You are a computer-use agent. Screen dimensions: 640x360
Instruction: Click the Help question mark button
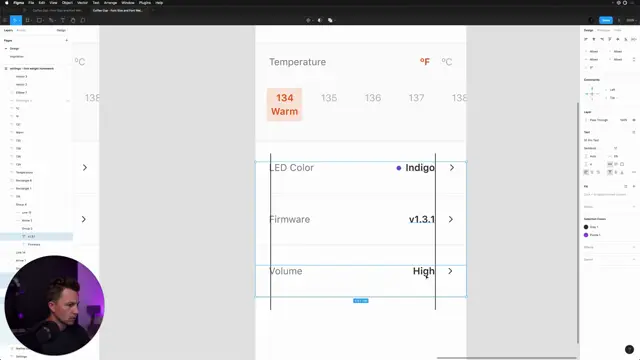pyautogui.click(x=629, y=349)
